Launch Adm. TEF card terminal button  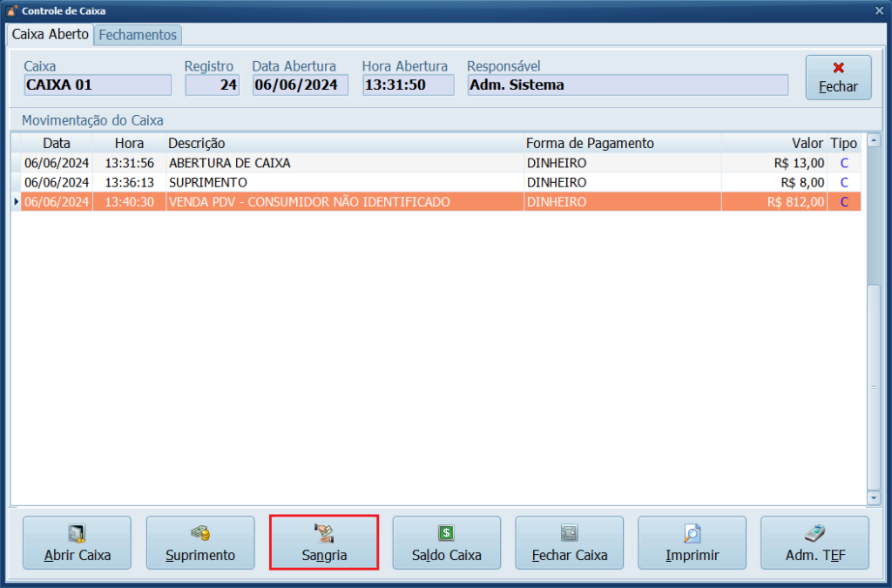coord(814,543)
